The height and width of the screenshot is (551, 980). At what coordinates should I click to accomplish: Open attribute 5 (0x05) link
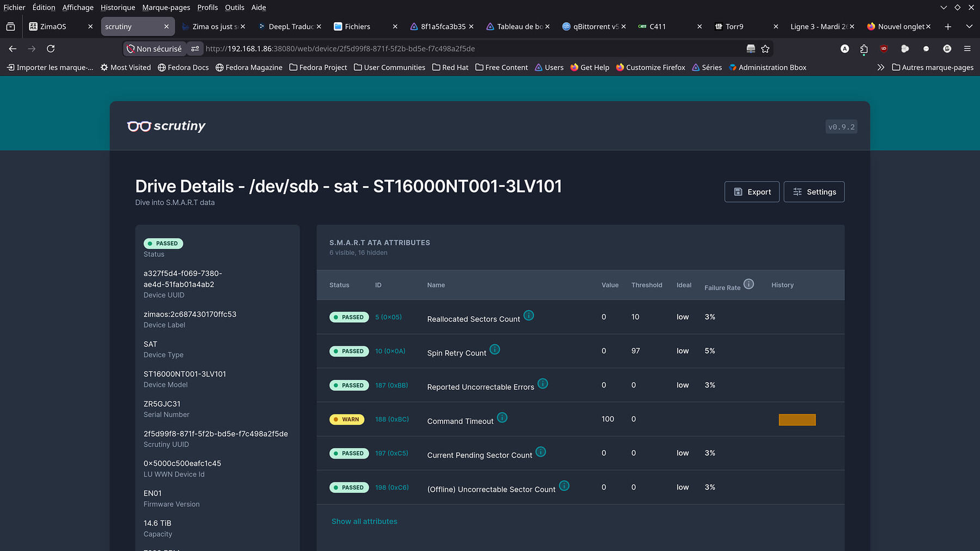pyautogui.click(x=388, y=317)
